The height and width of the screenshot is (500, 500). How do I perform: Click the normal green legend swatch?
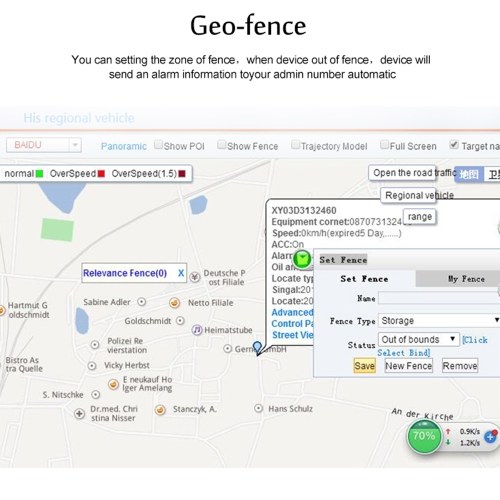click(x=39, y=174)
